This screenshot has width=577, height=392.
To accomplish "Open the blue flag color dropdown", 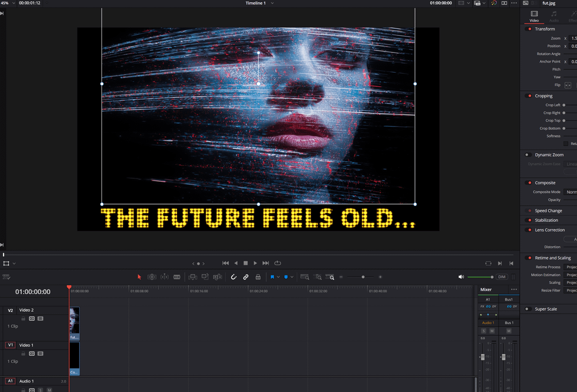I will [278, 277].
